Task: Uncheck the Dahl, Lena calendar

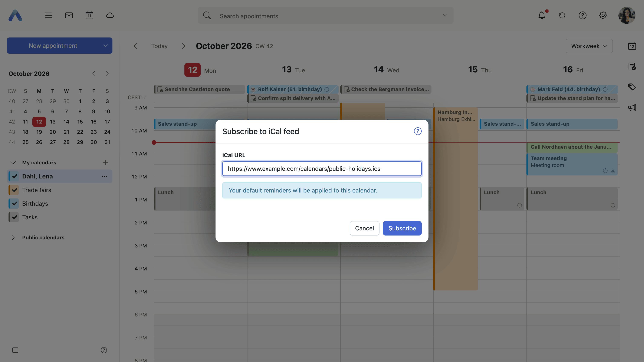Action: pos(14,177)
